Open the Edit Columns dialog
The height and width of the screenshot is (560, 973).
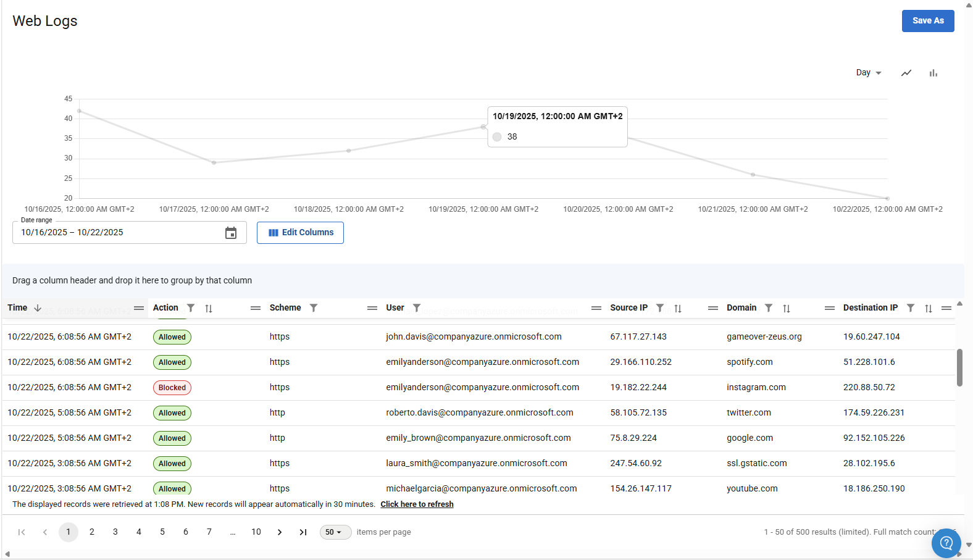tap(300, 233)
